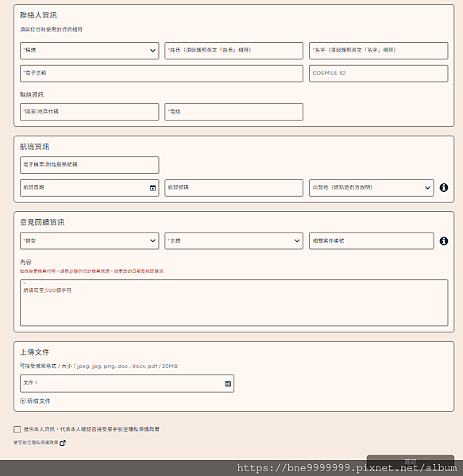Check the privacy policy consent checkbox
Image resolution: width=463 pixels, height=476 pixels.
pyautogui.click(x=17, y=429)
